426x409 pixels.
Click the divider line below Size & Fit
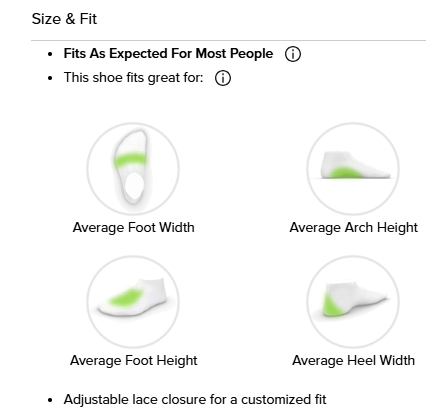coord(228,40)
